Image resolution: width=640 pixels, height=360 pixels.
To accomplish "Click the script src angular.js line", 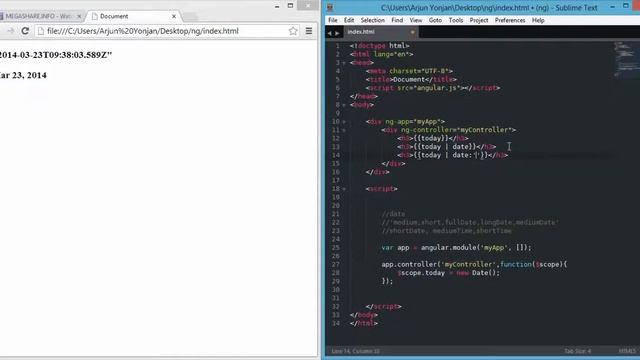I will coord(433,88).
